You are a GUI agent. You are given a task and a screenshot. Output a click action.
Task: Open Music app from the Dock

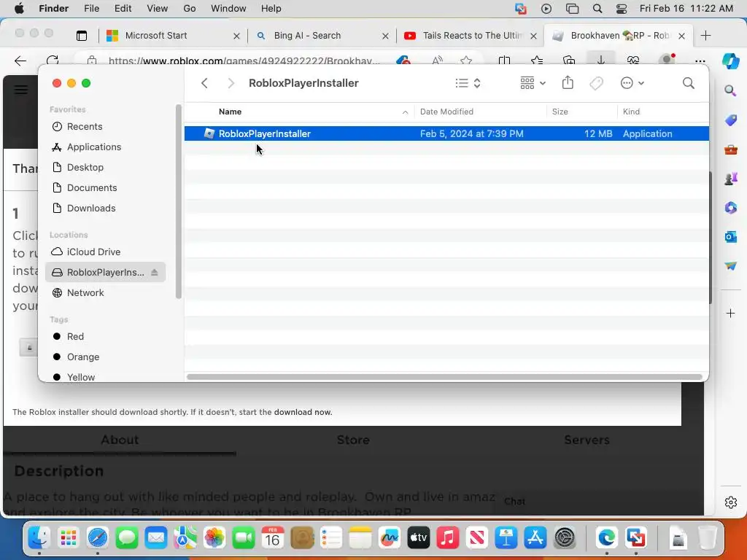click(448, 538)
